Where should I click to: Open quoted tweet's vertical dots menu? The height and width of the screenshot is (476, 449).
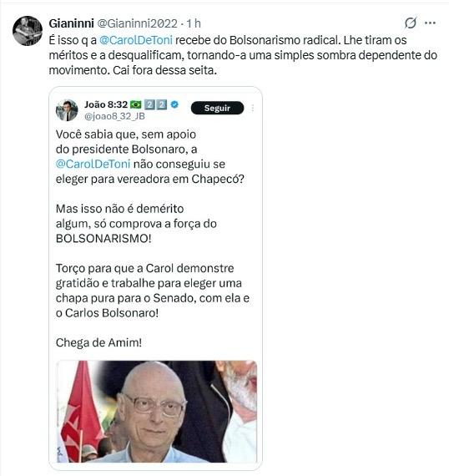click(x=253, y=108)
